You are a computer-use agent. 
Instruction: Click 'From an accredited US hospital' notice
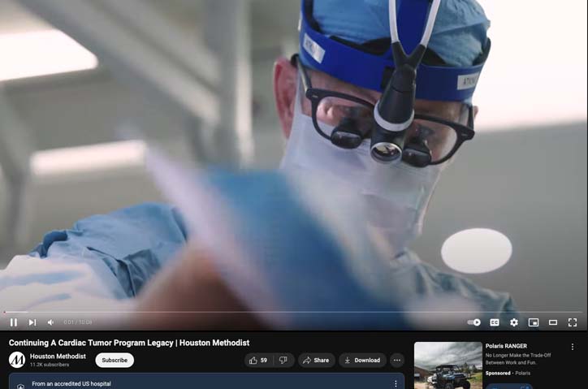[x=71, y=384]
